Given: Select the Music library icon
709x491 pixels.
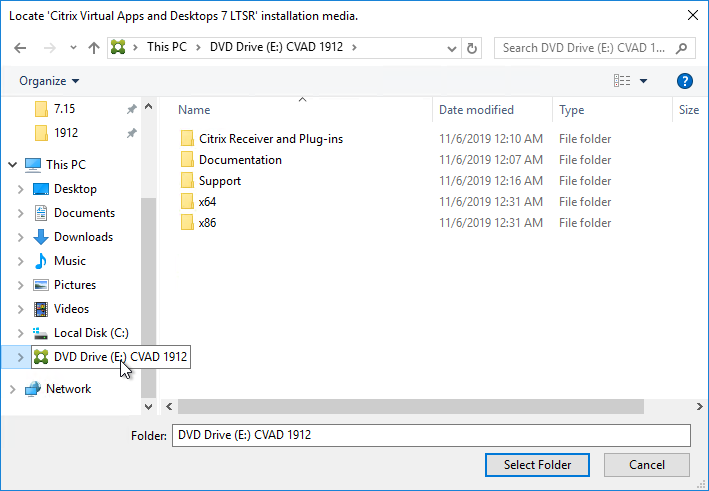Looking at the screenshot, I should click(41, 261).
